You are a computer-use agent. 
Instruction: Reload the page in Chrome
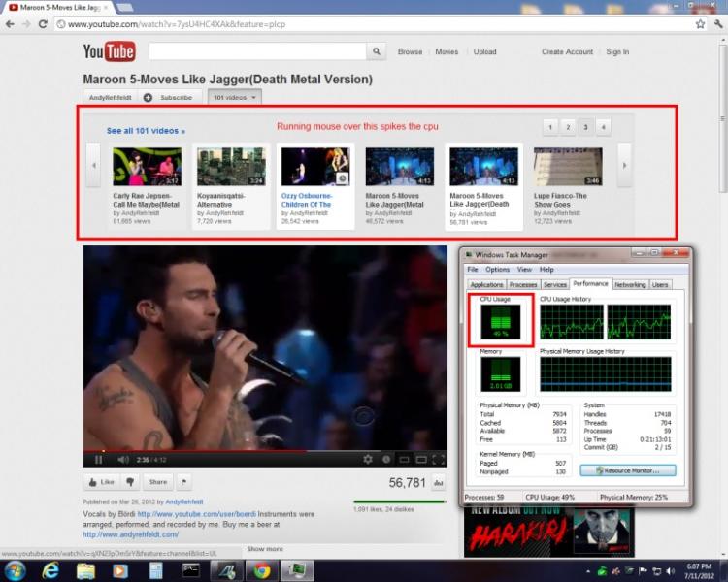pyautogui.click(x=43, y=23)
